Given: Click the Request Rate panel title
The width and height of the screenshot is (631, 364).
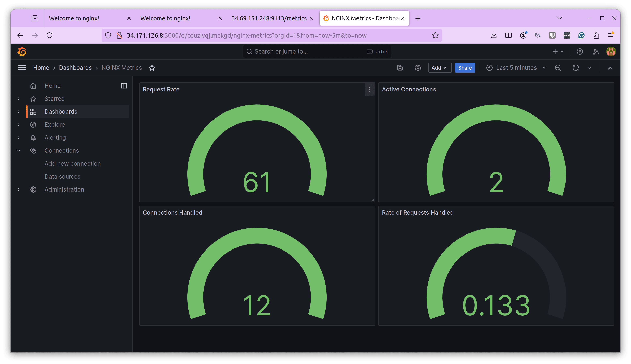Looking at the screenshot, I should (x=161, y=90).
